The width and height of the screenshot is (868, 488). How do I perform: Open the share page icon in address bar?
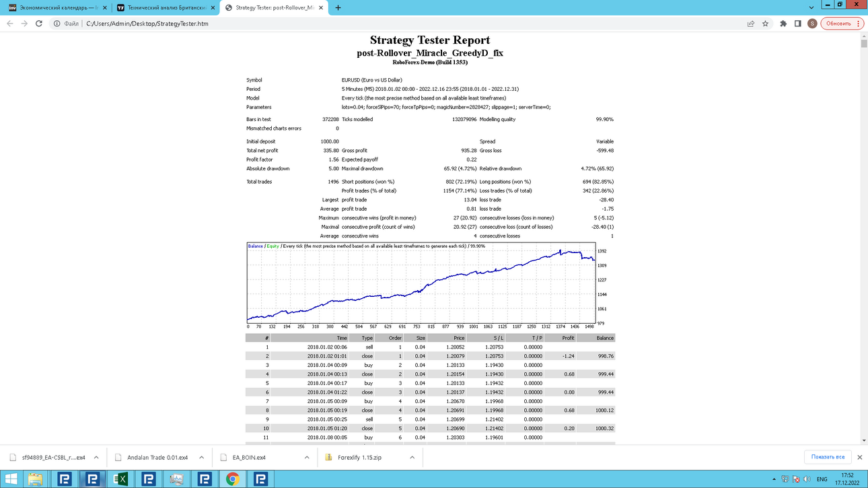coord(751,24)
